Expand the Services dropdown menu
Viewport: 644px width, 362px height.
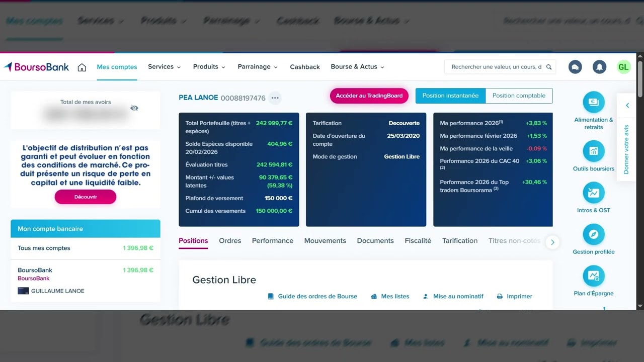pyautogui.click(x=165, y=67)
